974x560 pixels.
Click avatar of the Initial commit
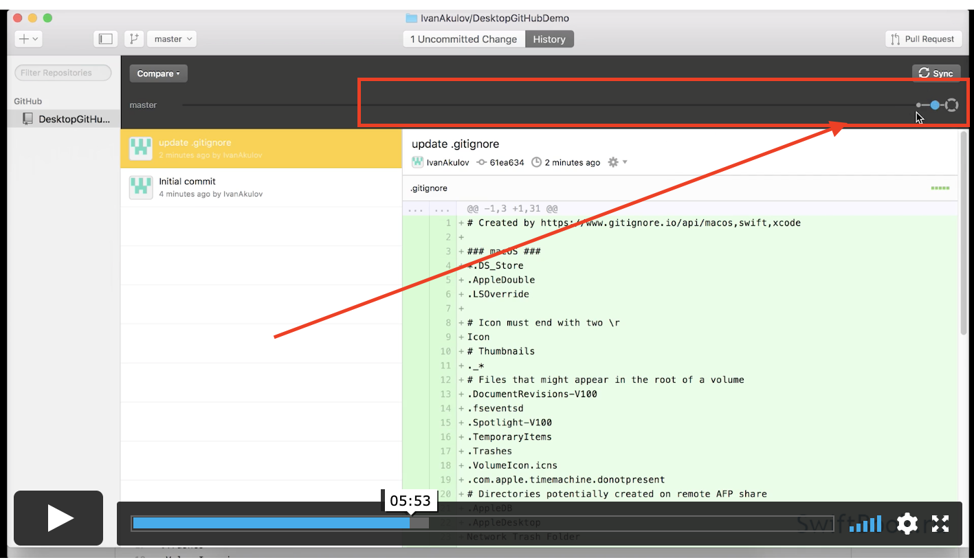click(141, 188)
